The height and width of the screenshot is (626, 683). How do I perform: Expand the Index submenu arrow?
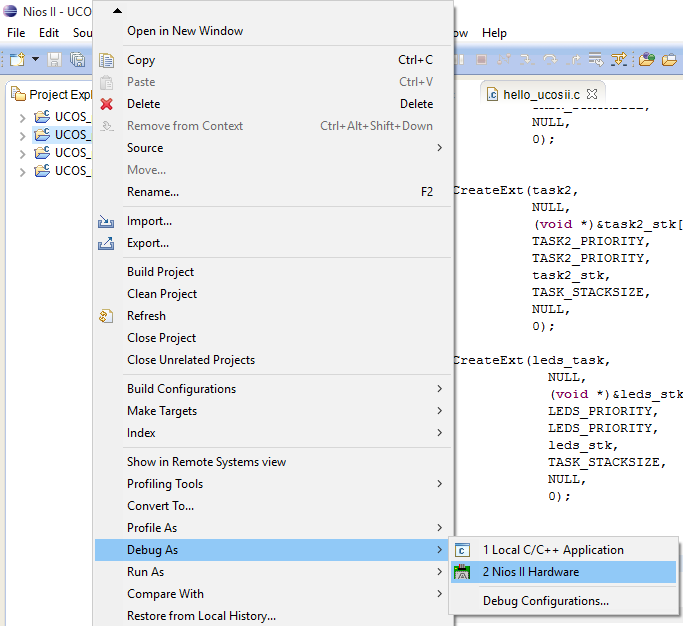coord(440,433)
